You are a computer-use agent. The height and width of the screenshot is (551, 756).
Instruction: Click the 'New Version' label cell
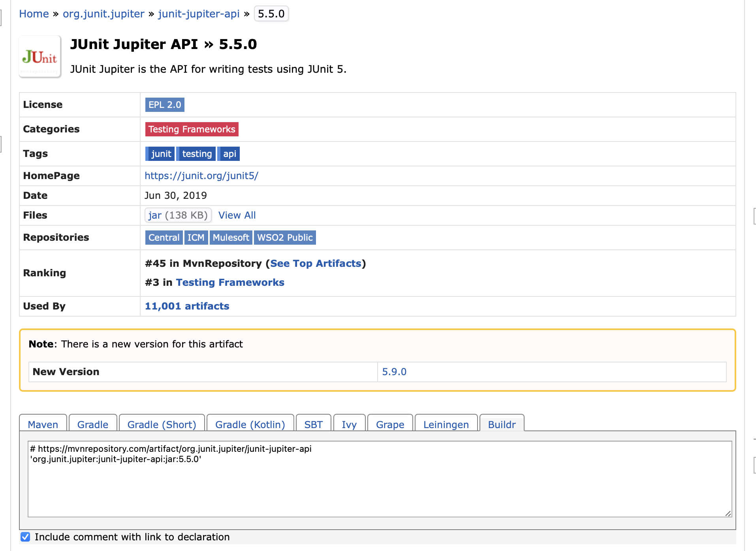[x=203, y=372]
